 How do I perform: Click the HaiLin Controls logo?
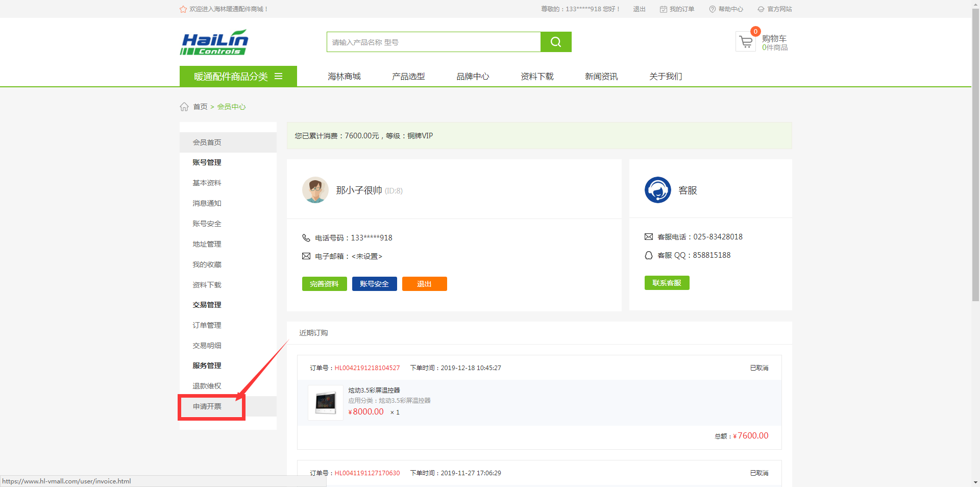click(214, 42)
